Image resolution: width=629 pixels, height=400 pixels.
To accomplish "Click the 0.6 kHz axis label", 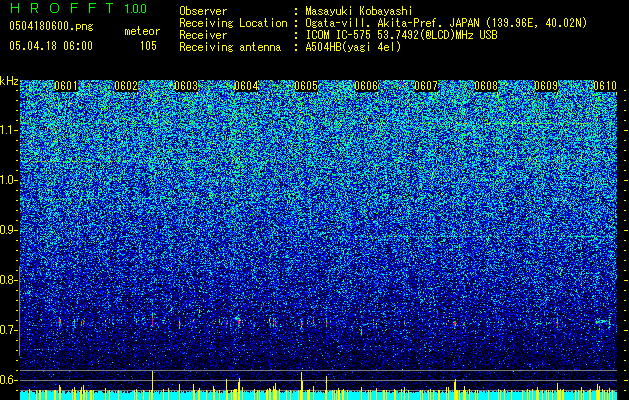I will click(9, 380).
